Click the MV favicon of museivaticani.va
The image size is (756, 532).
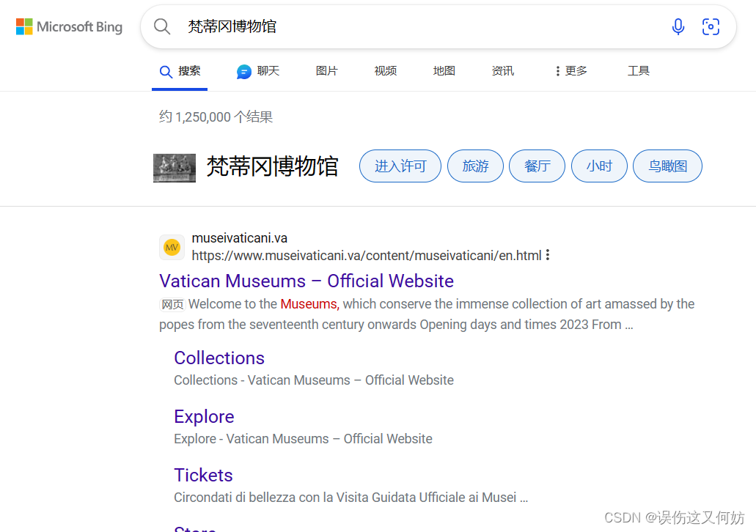[172, 247]
